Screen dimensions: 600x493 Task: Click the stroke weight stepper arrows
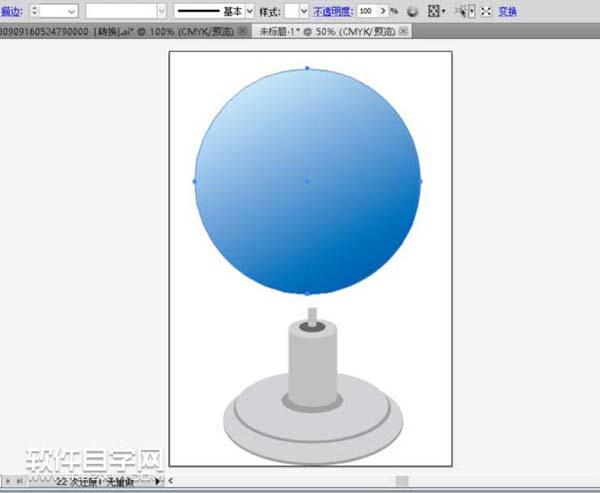[x=34, y=11]
